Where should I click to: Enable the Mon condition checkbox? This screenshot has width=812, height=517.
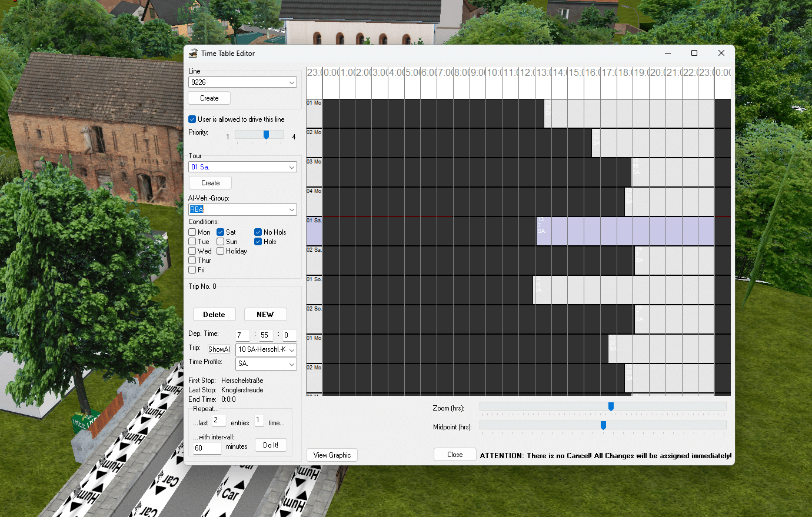click(192, 232)
